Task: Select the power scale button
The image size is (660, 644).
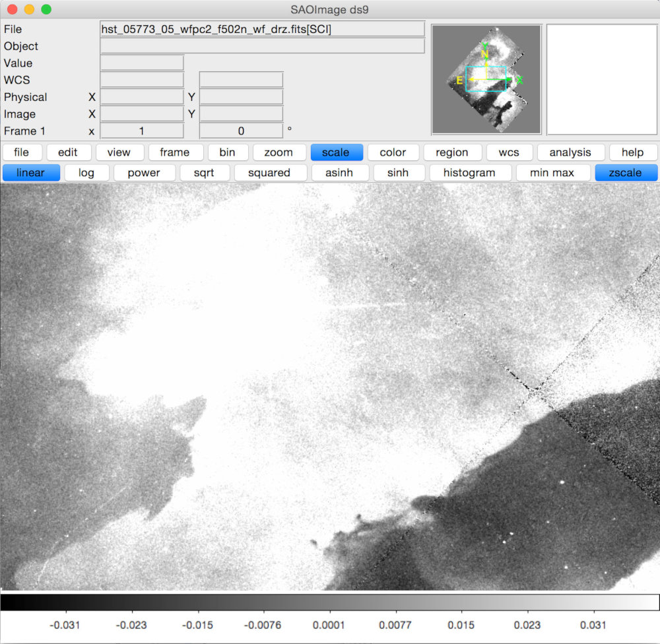Action: click(x=144, y=173)
